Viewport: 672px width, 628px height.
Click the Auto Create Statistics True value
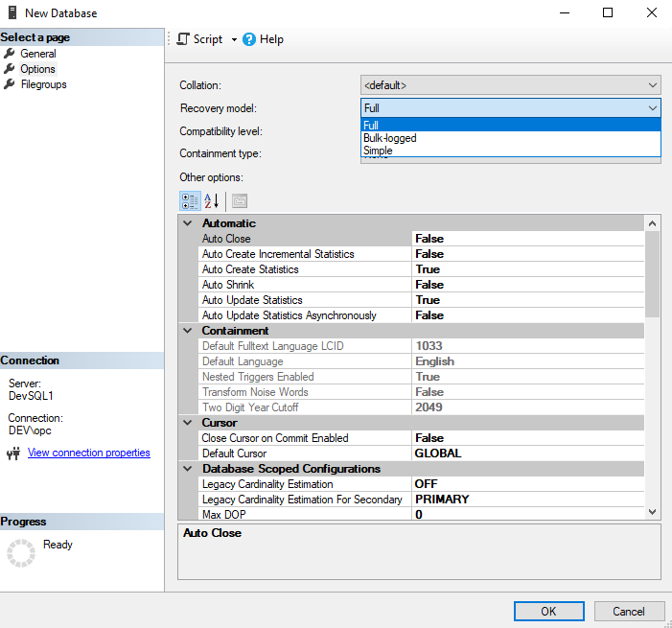point(528,269)
